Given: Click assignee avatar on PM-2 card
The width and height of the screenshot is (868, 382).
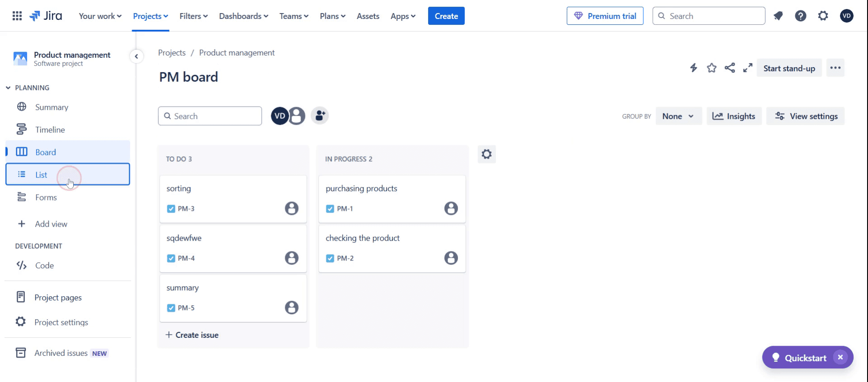Looking at the screenshot, I should tap(451, 258).
